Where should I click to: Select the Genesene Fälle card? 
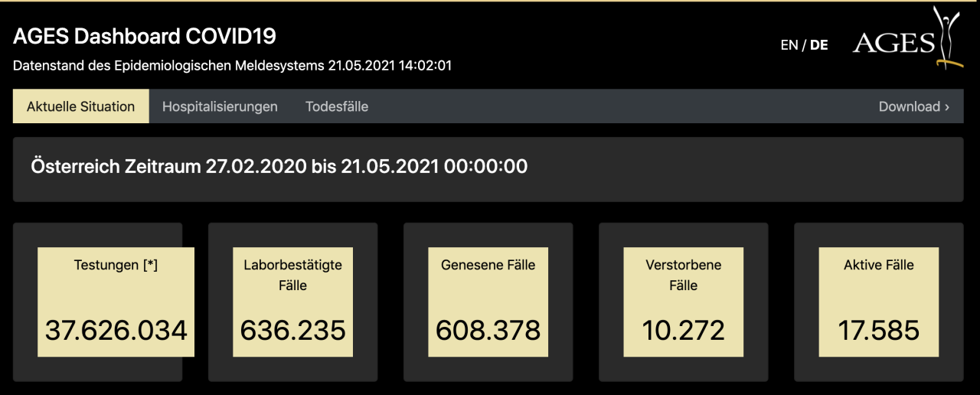point(488,302)
